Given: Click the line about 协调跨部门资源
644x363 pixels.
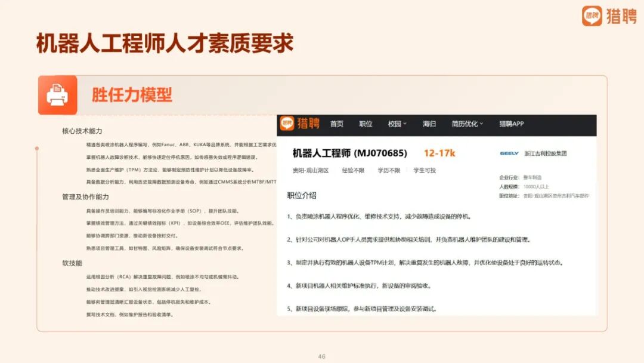Looking at the screenshot, I should pyautogui.click(x=132, y=236).
